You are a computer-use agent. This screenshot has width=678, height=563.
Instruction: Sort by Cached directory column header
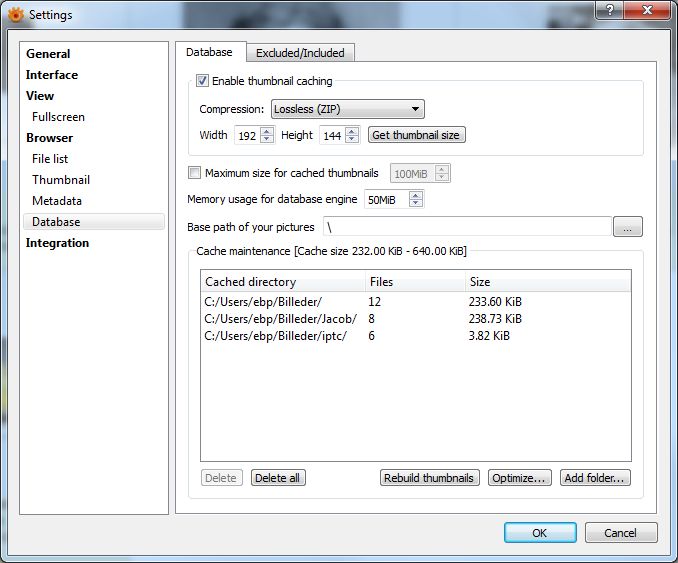283,282
